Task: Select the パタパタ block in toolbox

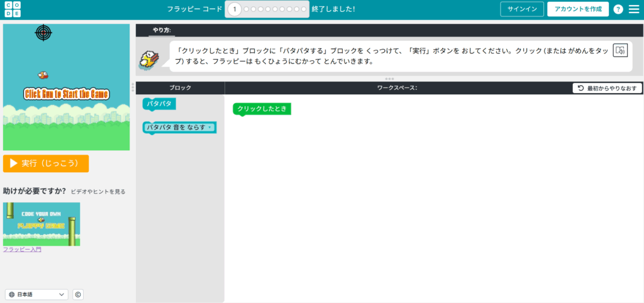Action: click(159, 104)
